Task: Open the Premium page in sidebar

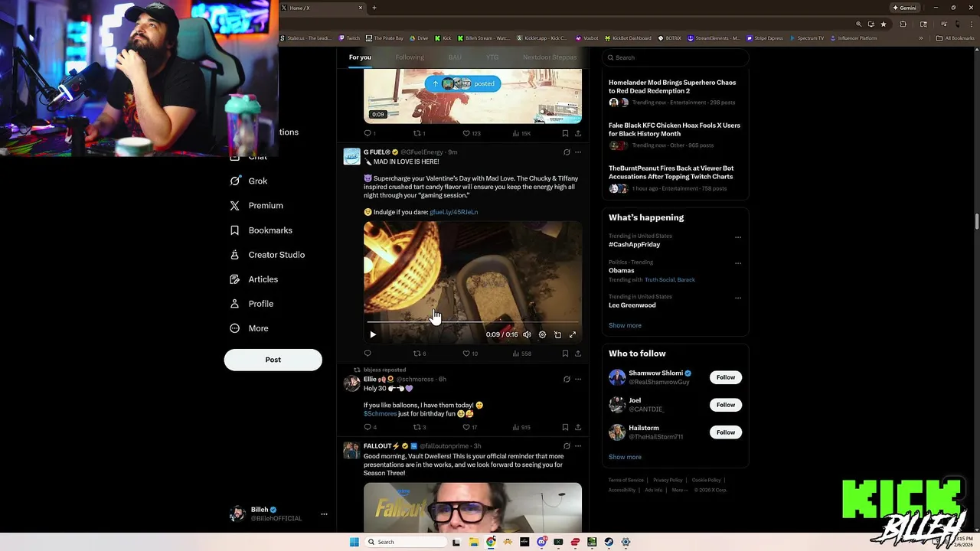Action: pos(256,206)
